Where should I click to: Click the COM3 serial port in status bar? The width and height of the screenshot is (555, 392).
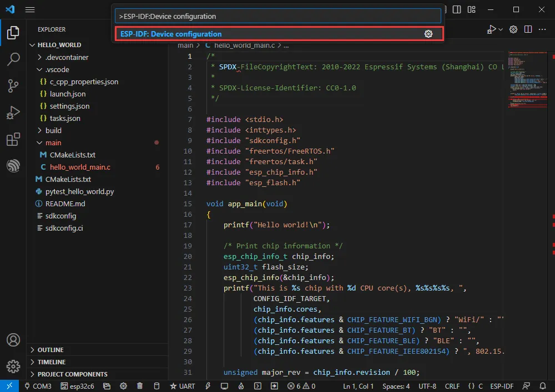click(38, 386)
